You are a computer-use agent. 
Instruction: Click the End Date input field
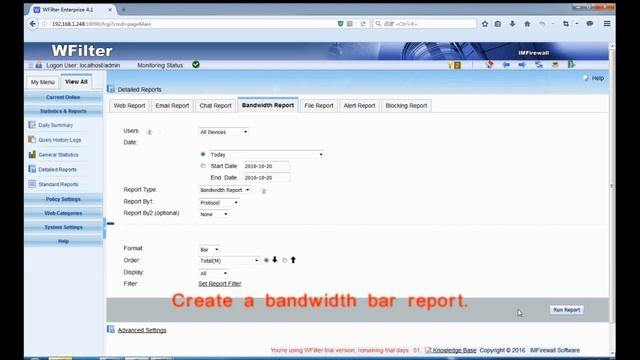267,178
